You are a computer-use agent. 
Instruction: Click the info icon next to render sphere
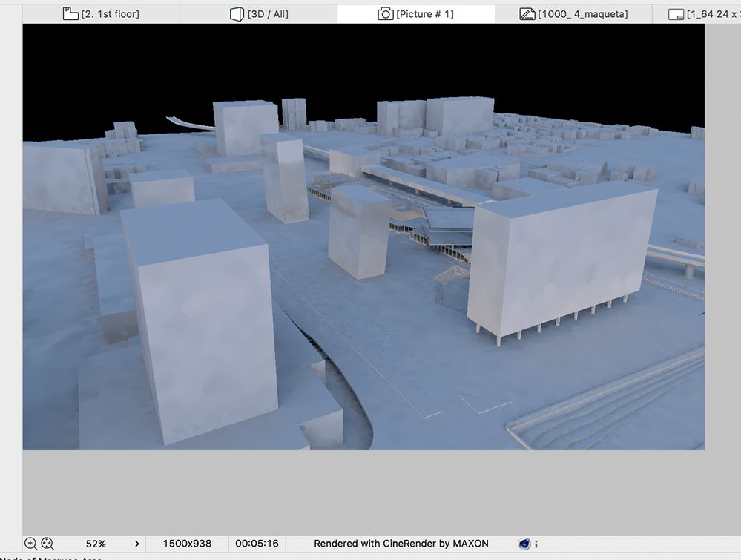538,543
